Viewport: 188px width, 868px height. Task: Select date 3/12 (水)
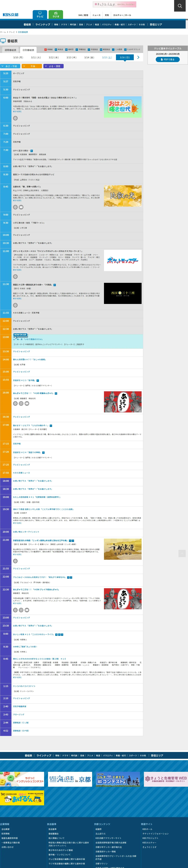[54, 58]
